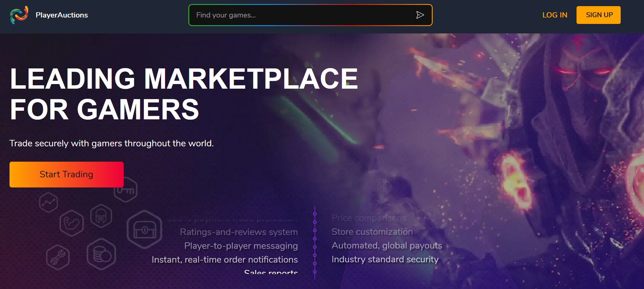Click the wrench hexagon icon

(58, 257)
